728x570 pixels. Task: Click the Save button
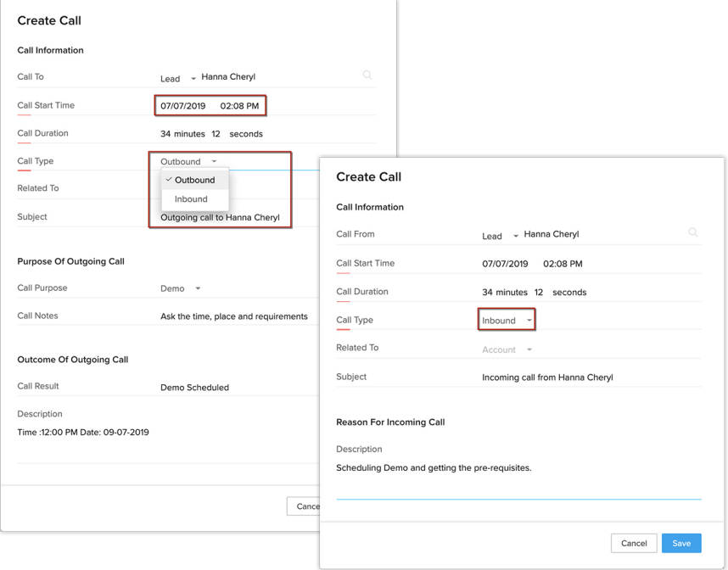[x=681, y=543]
